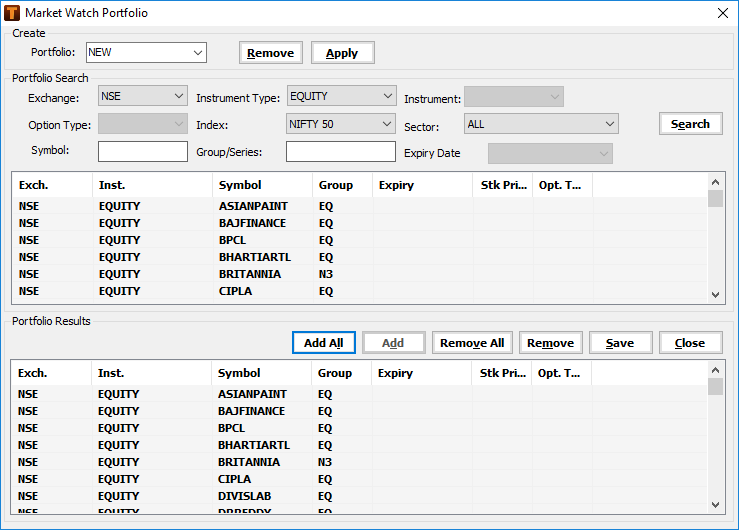The width and height of the screenshot is (739, 530).
Task: Select BHARTIARTL row in Portfolio Results
Action: [359, 445]
